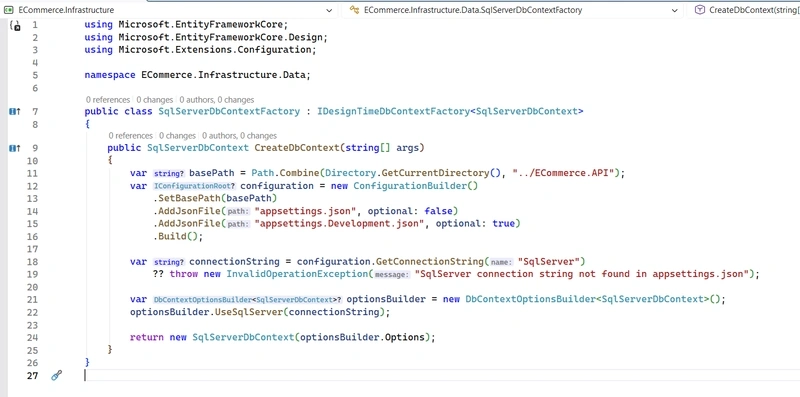Click the "optional: true" argument on line 15
800x397 pixels.
tap(475, 224)
